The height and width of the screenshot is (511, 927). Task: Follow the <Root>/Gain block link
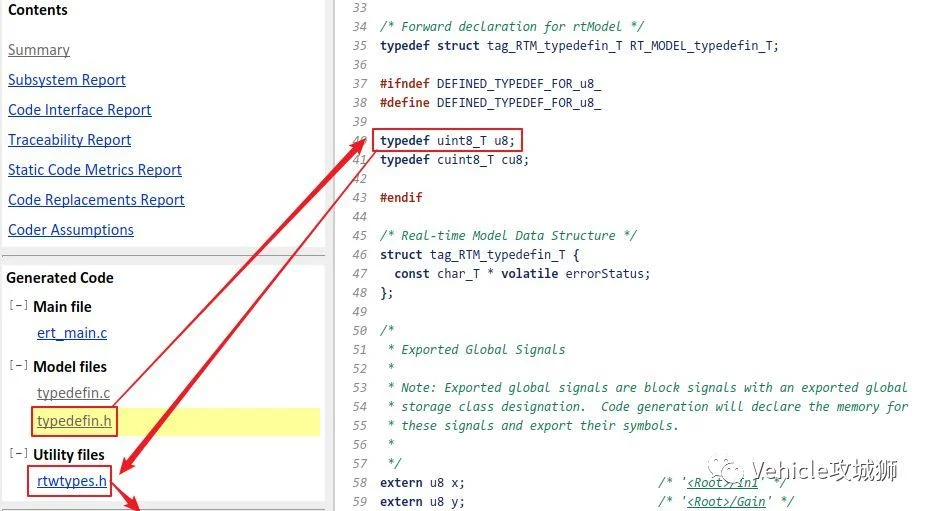(x=726, y=502)
